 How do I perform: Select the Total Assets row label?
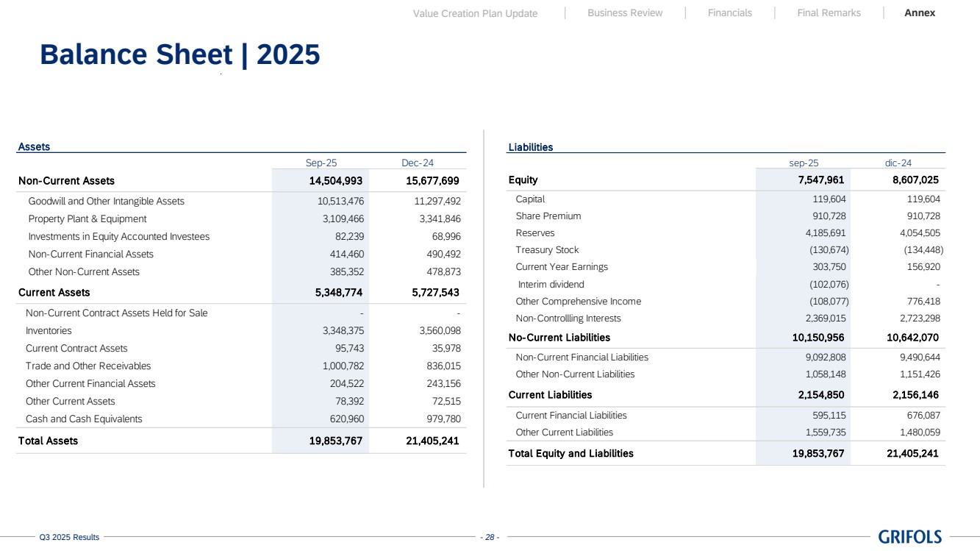(x=48, y=441)
